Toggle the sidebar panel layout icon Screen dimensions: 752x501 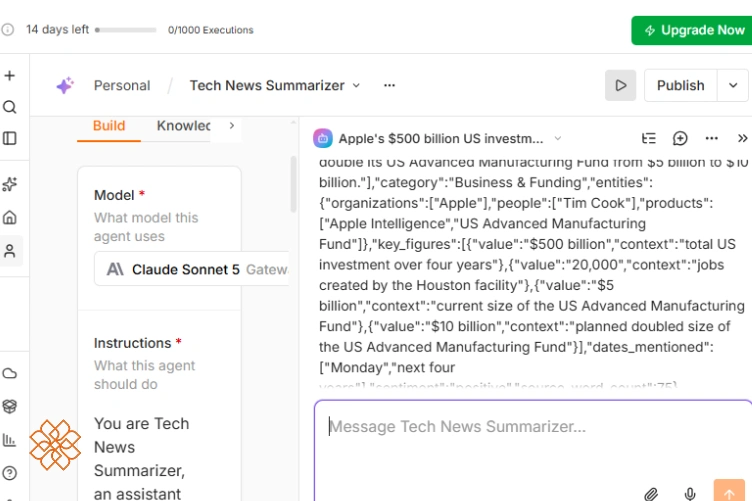(x=10, y=139)
